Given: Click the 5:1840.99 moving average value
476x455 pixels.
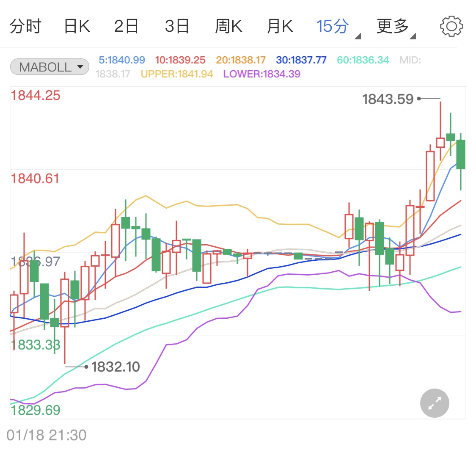Looking at the screenshot, I should (122, 60).
